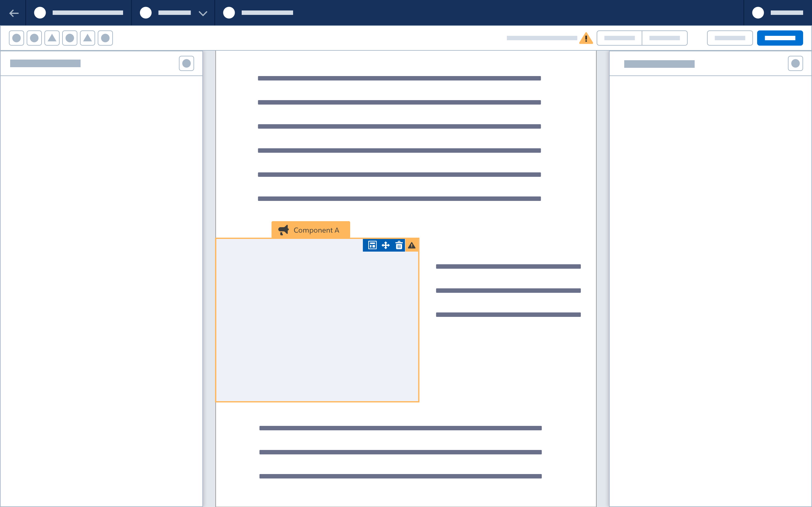Switch to the right segment of the paired control
Screen dimensions: 812x507
tap(665, 38)
